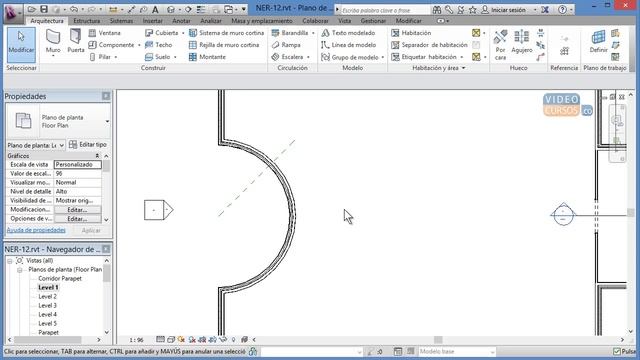Screen dimensions: 640x360
Task: Click the Editar tipo button
Action: coord(88,144)
